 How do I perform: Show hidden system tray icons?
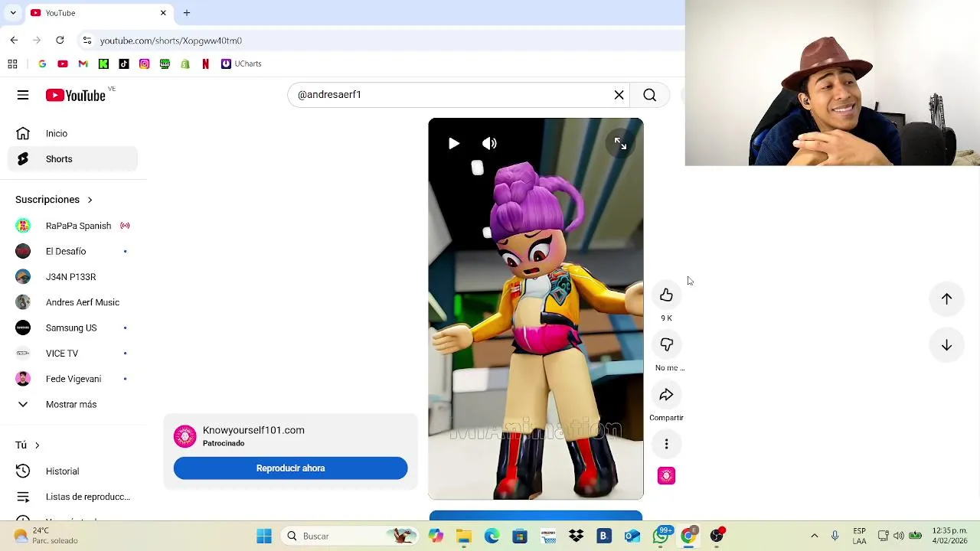[x=814, y=536]
